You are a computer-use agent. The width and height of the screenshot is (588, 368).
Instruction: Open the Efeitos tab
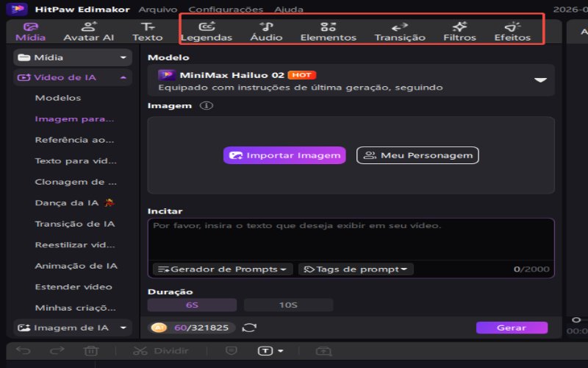[512, 32]
